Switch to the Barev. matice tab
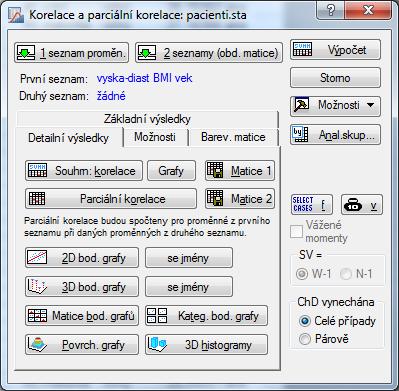 [x=233, y=137]
